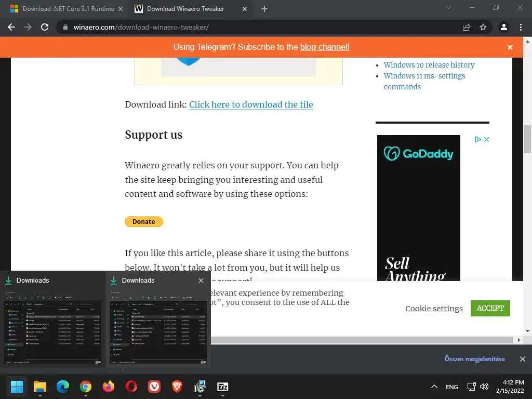Screen dimensions: 532x399
Task: Open Windows 10 release history link
Action: [x=429, y=65]
